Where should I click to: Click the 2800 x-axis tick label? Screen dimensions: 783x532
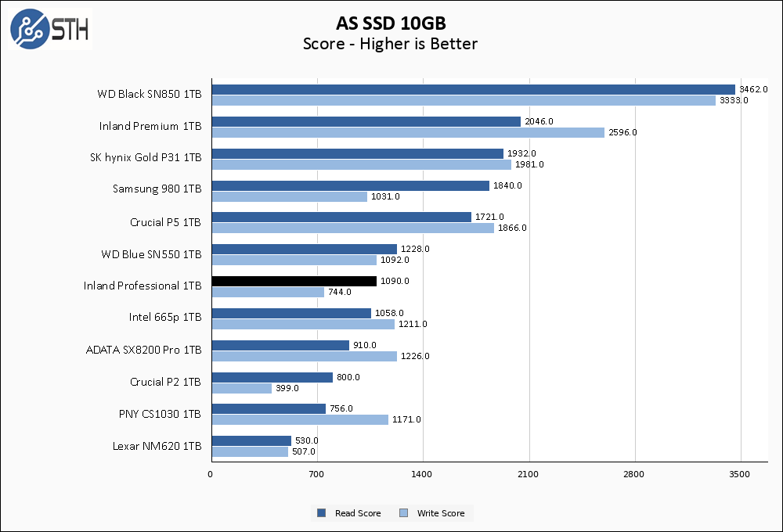[x=633, y=474]
